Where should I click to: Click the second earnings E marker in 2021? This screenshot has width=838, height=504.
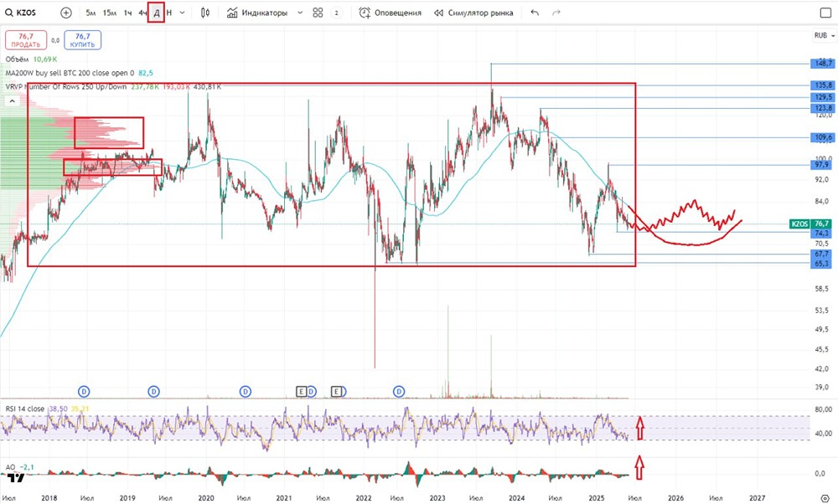(336, 392)
